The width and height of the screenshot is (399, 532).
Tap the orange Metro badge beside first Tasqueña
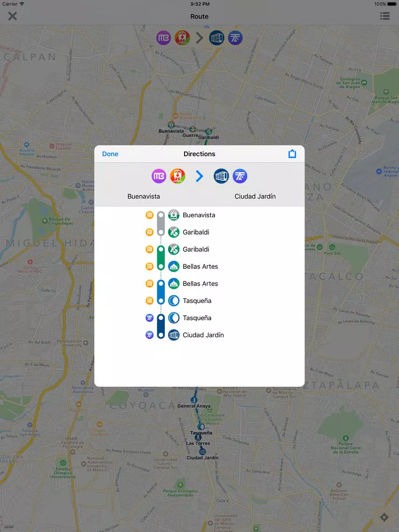tap(150, 301)
